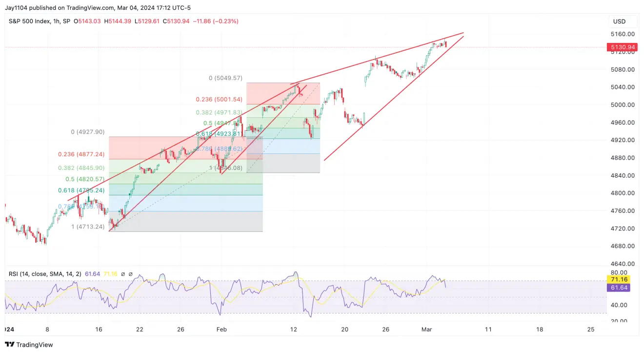
Task: Click price axis label 5040.00
Action: 623,87
